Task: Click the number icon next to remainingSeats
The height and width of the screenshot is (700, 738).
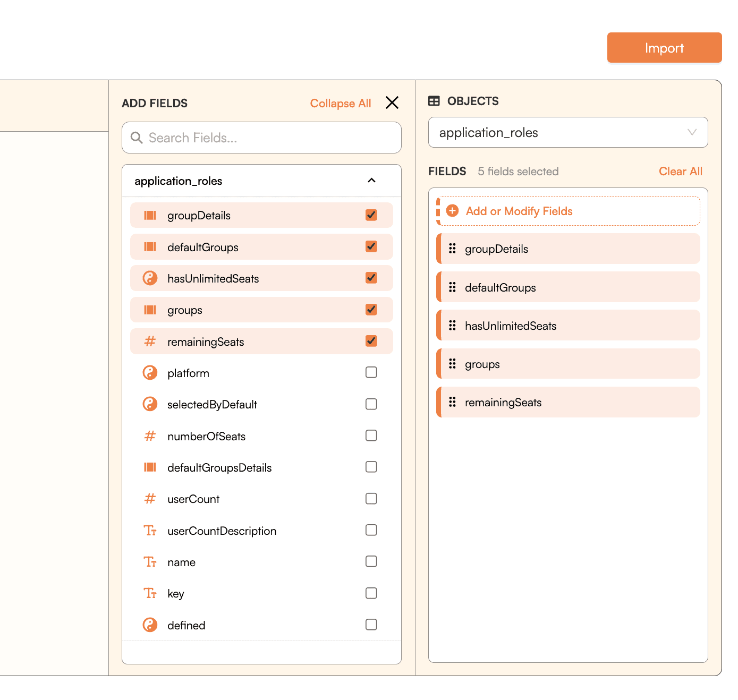Action: (x=150, y=341)
